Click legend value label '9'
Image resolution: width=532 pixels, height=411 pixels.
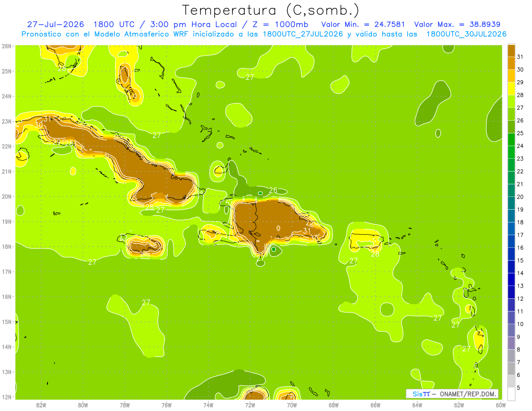click(x=519, y=337)
